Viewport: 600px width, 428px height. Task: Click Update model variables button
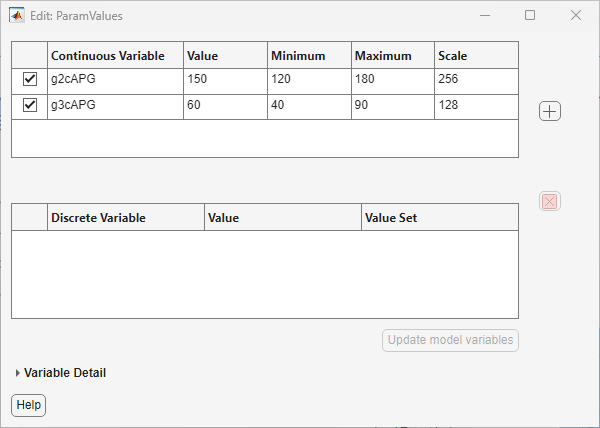click(x=450, y=340)
